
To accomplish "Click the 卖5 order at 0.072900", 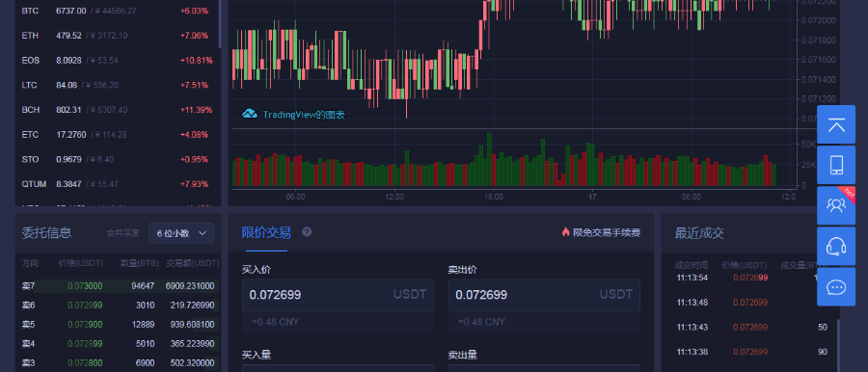I will (118, 325).
